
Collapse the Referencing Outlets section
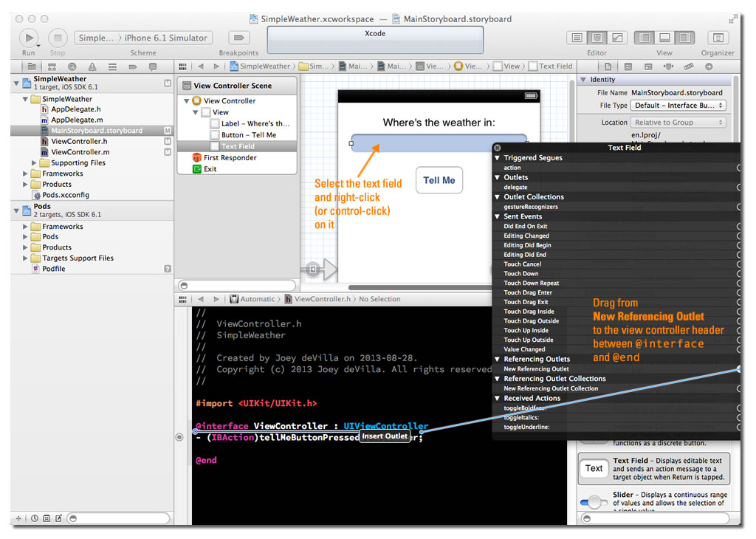[497, 359]
